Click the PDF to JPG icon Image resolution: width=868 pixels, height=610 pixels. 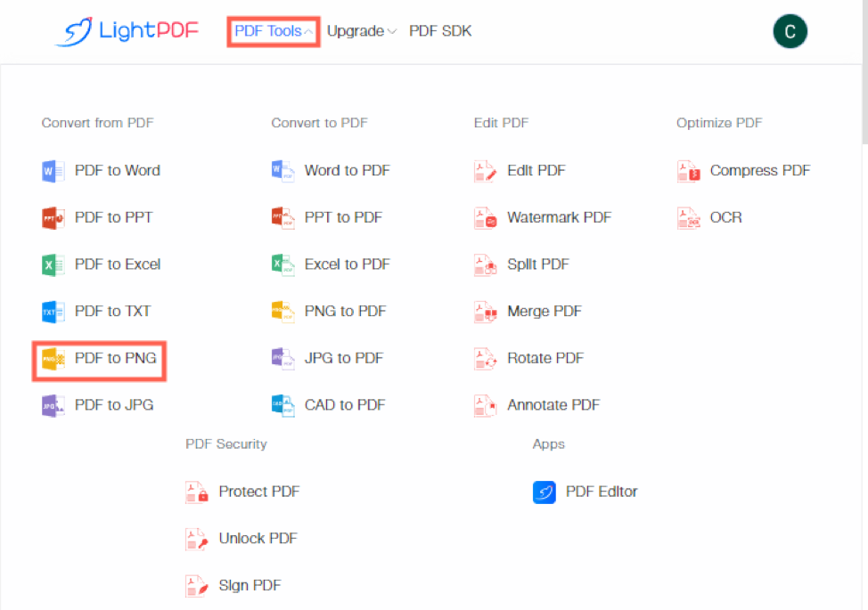point(53,406)
